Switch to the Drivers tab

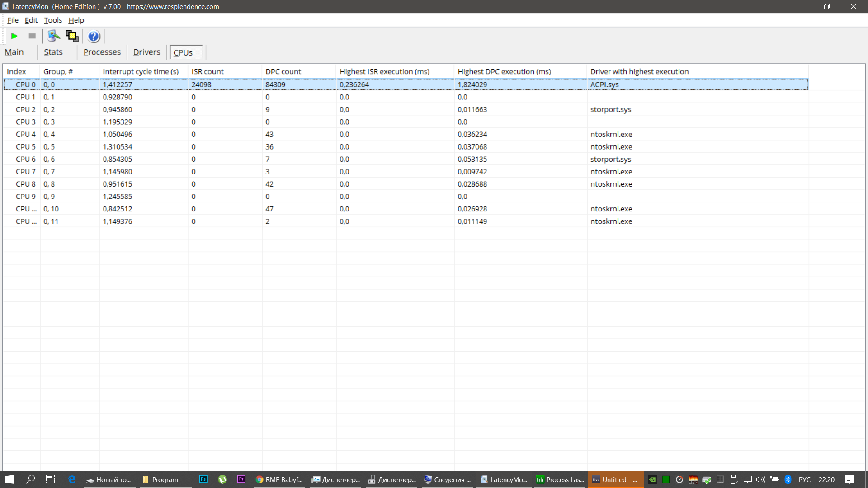[146, 52]
